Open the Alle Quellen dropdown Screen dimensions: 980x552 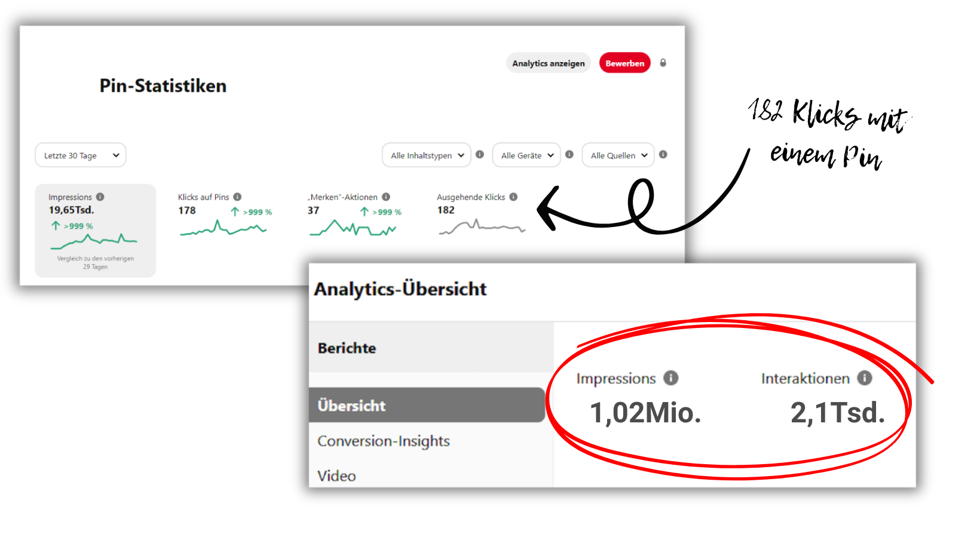pyautogui.click(x=618, y=155)
